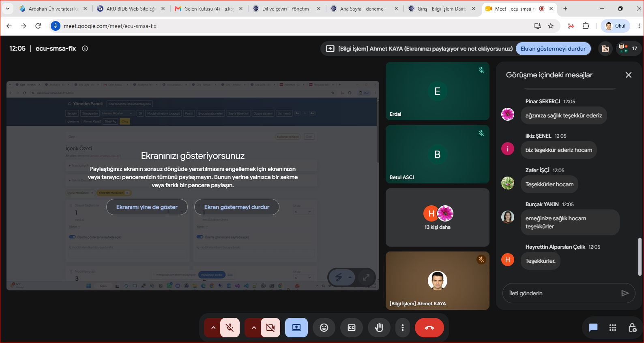The image size is (644, 343).
Task: Toggle the chat panel icon
Action: pos(593,328)
